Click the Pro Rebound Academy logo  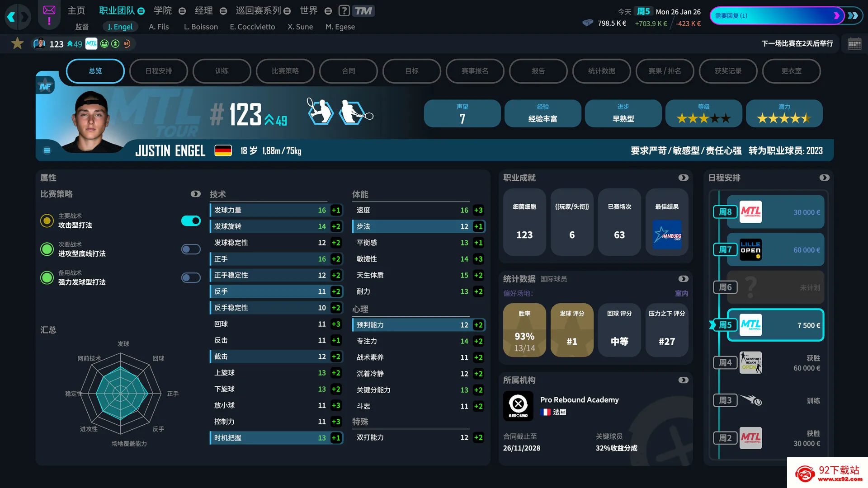point(518,406)
